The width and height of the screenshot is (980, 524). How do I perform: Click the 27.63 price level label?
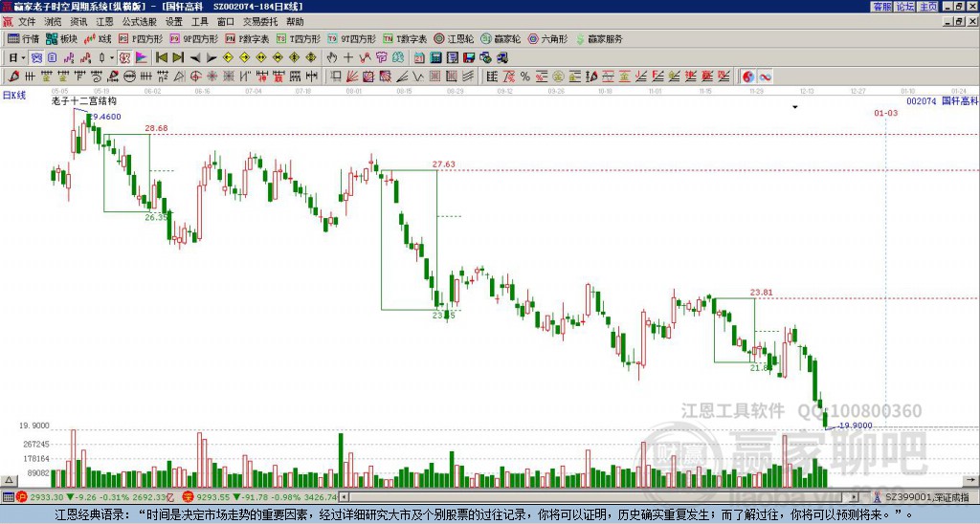[443, 164]
